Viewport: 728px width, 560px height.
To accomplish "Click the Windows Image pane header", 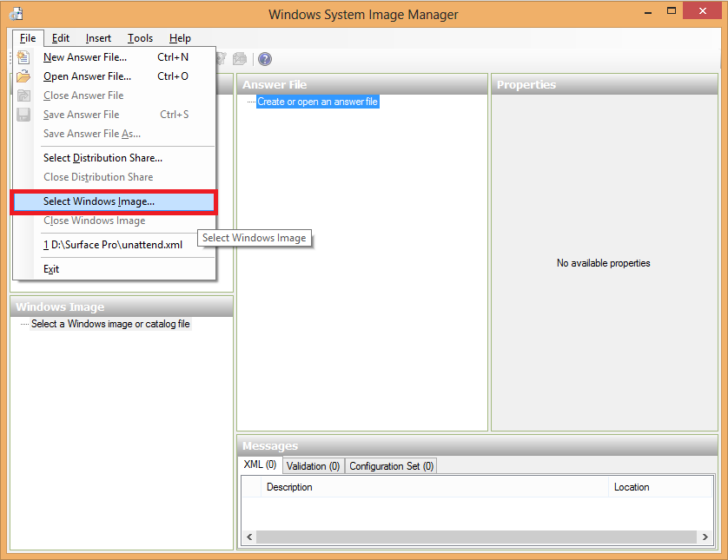I will click(122, 306).
